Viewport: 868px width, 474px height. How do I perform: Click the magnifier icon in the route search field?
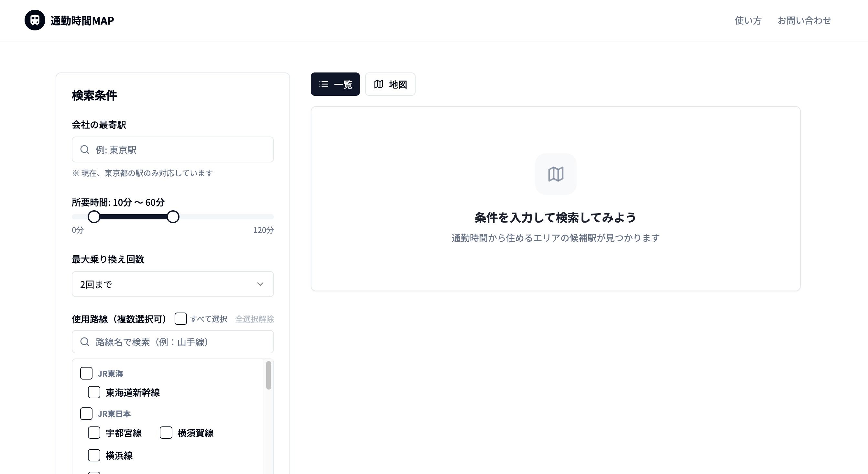tap(85, 342)
